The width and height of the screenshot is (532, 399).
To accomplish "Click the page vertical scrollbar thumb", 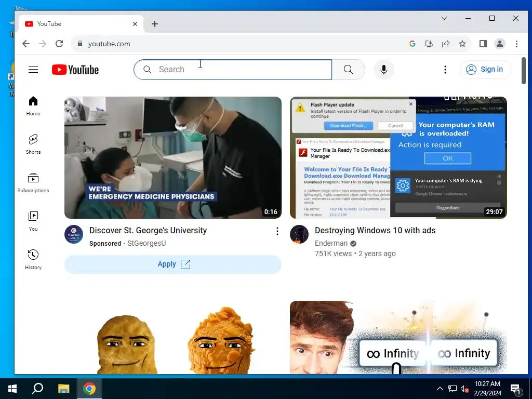I will [x=524, y=71].
